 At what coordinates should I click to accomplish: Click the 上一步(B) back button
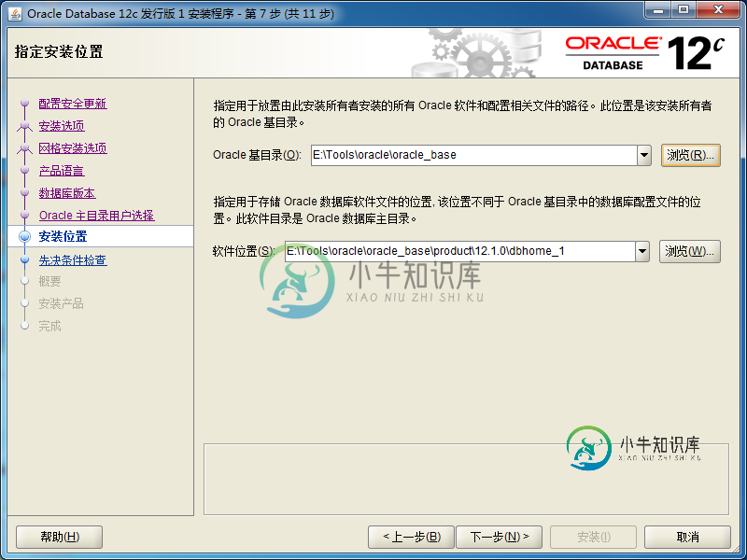point(412,538)
